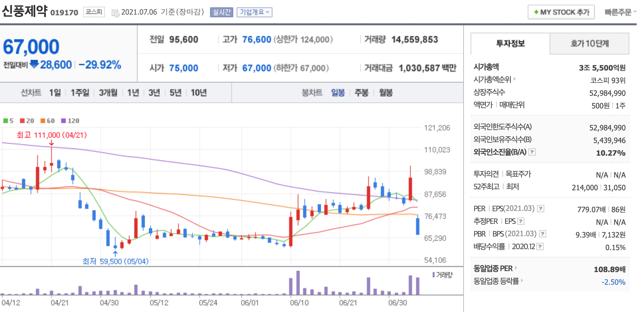This screenshot has height=312, width=644.
Task: Select the 5년 line chart period
Action: 175,92
